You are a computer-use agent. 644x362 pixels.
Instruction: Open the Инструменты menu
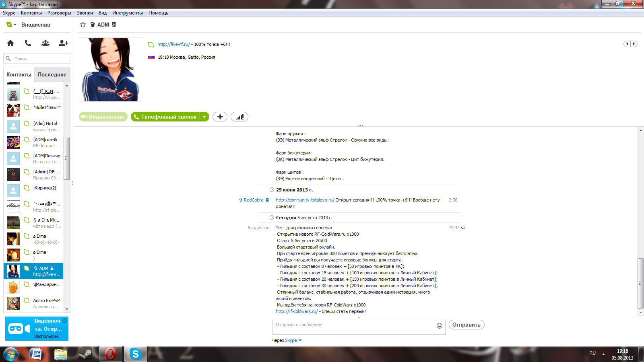coord(128,13)
